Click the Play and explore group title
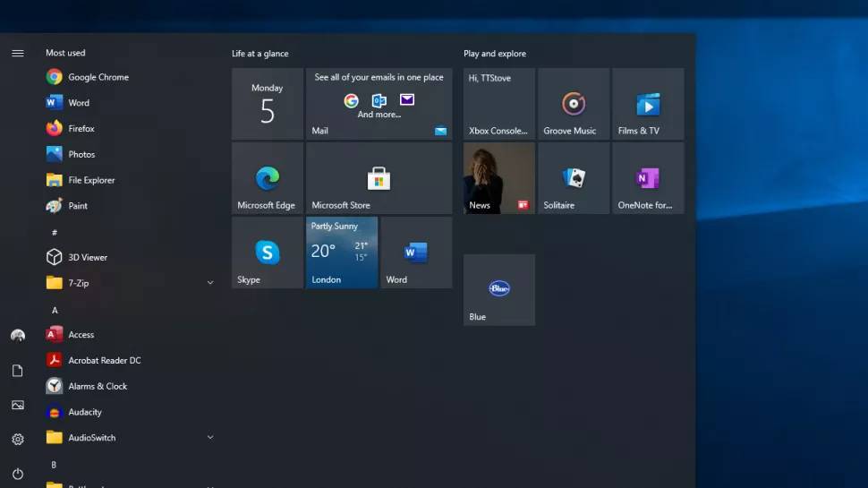This screenshot has height=488, width=868. (x=495, y=54)
